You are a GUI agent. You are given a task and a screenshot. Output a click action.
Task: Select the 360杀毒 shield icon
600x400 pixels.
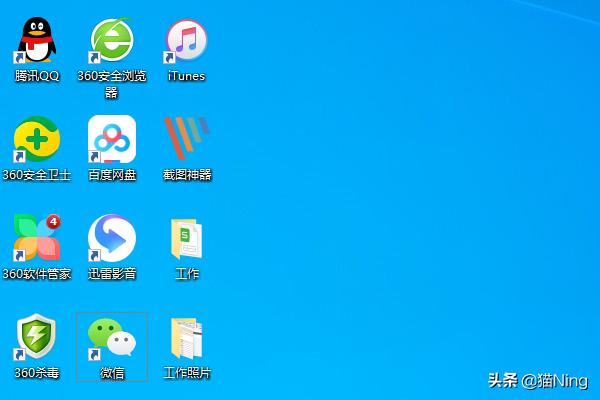click(x=36, y=336)
